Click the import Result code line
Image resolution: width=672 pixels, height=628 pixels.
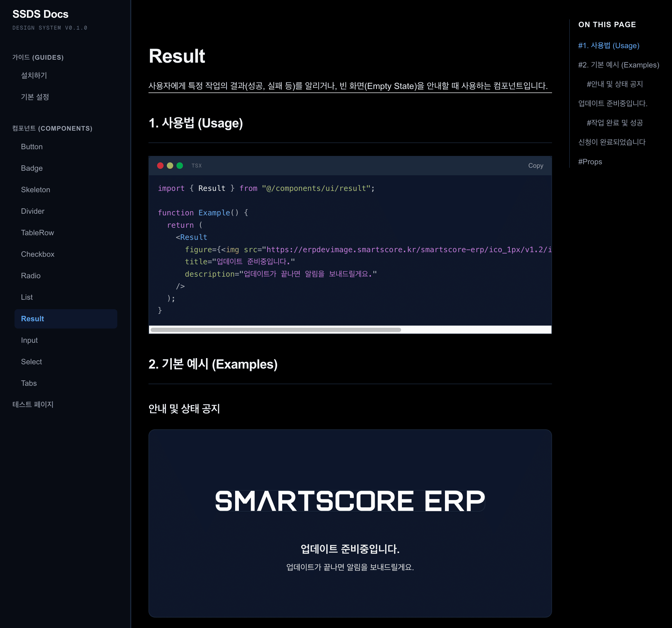[x=266, y=188]
